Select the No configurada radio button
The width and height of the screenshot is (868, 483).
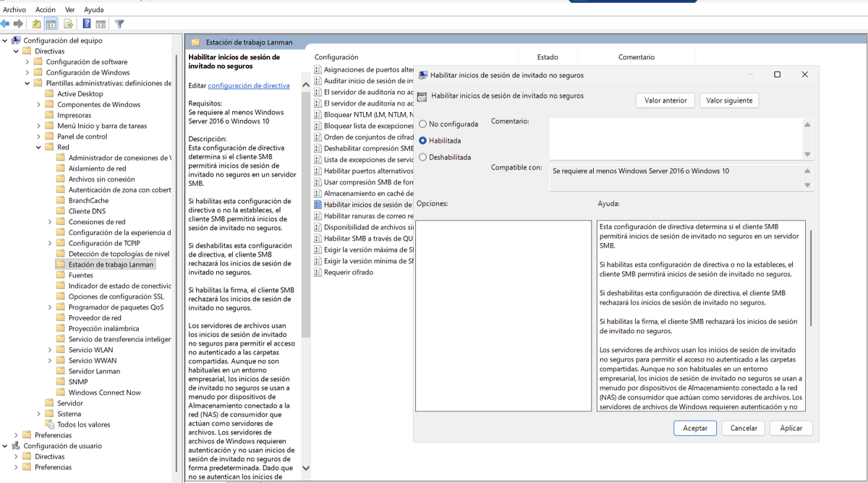pyautogui.click(x=422, y=124)
